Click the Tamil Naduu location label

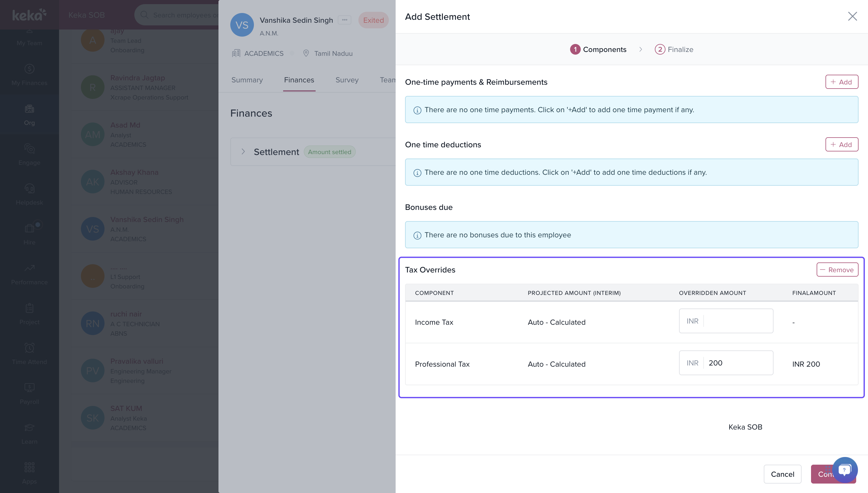point(333,53)
